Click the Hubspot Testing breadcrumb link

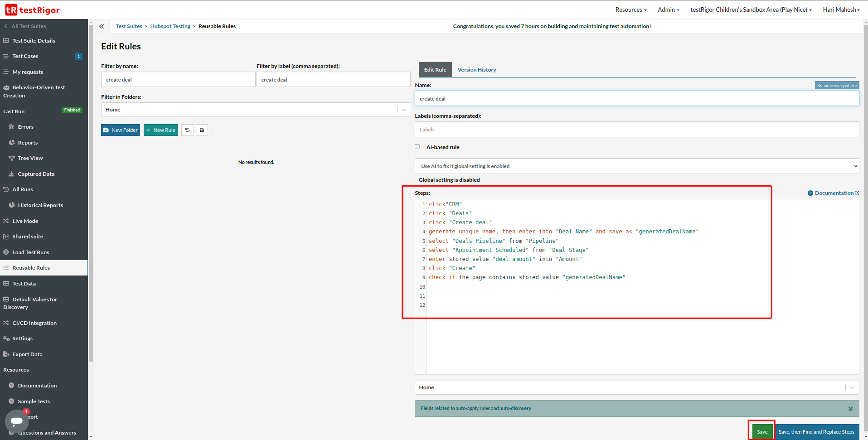pyautogui.click(x=170, y=26)
